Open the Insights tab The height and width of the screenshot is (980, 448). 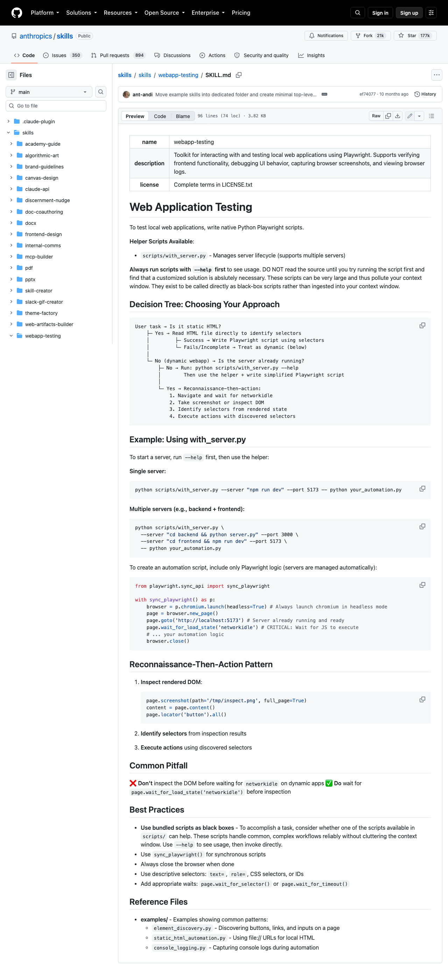(x=311, y=56)
